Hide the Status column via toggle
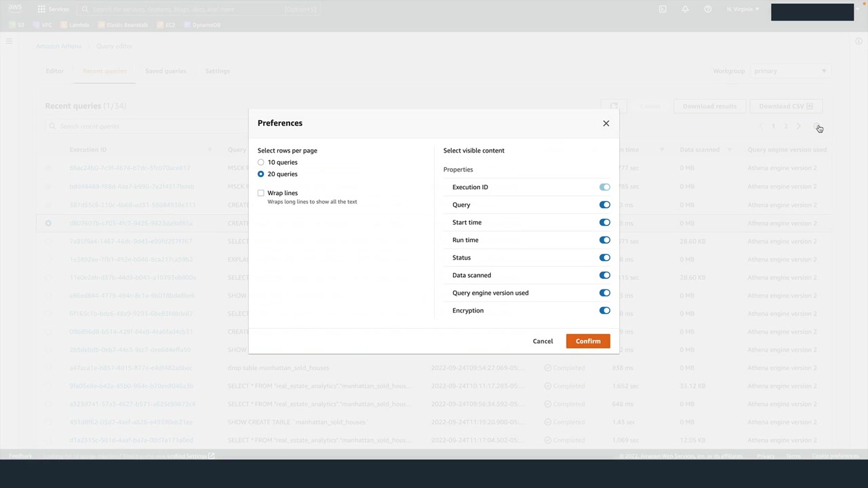Screen dimensions: 868x488 tap(604, 258)
